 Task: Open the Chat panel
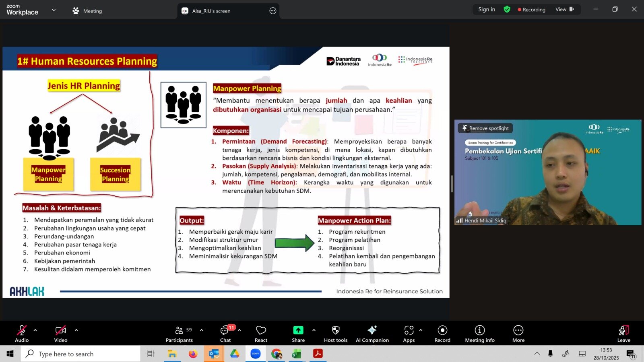click(225, 333)
